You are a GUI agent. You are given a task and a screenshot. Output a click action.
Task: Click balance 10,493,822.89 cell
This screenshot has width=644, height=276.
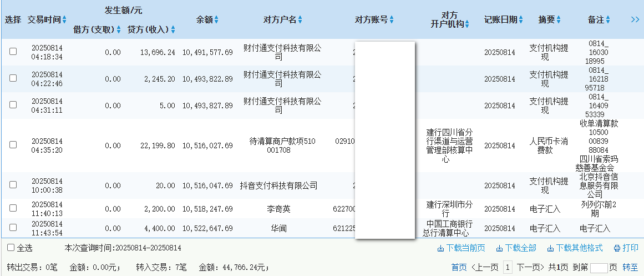coord(207,79)
